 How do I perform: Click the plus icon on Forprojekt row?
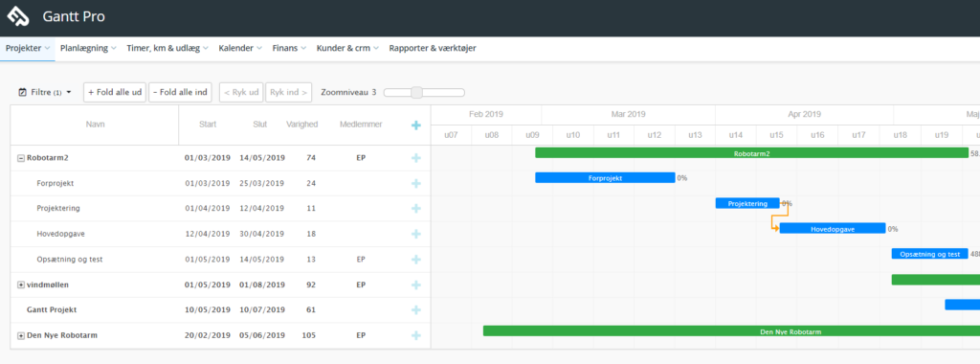tap(416, 184)
